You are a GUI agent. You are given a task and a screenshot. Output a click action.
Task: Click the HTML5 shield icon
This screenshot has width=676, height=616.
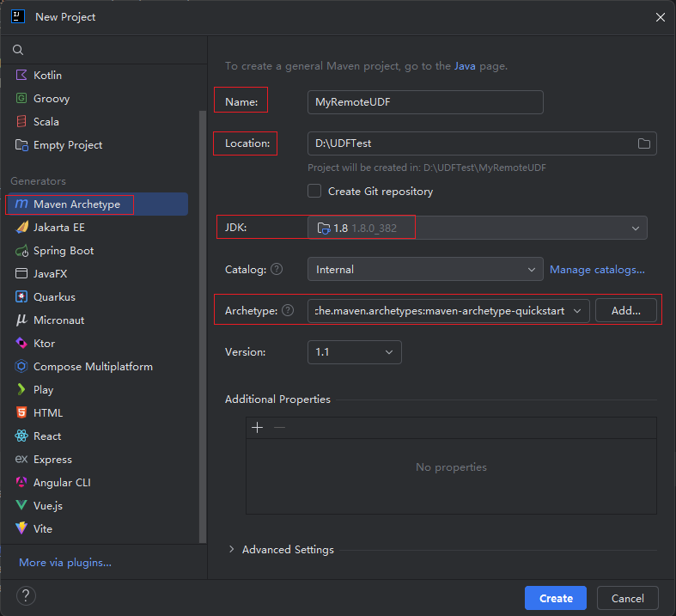(x=21, y=412)
